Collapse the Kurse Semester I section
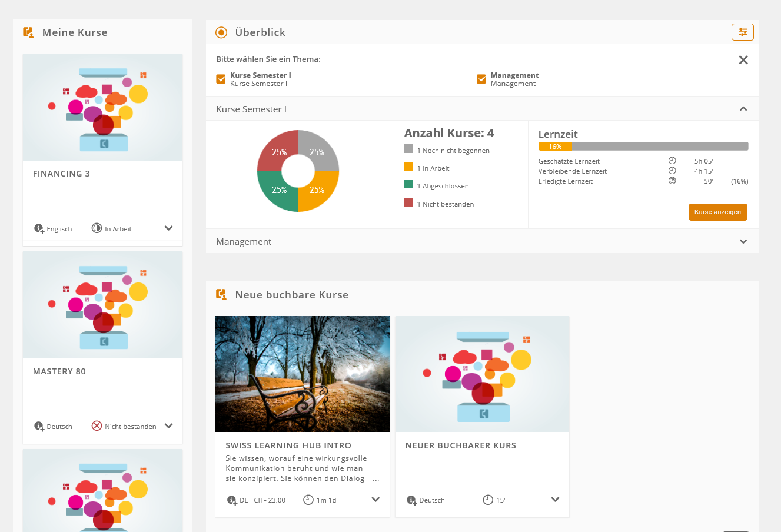The width and height of the screenshot is (781, 532). click(743, 109)
